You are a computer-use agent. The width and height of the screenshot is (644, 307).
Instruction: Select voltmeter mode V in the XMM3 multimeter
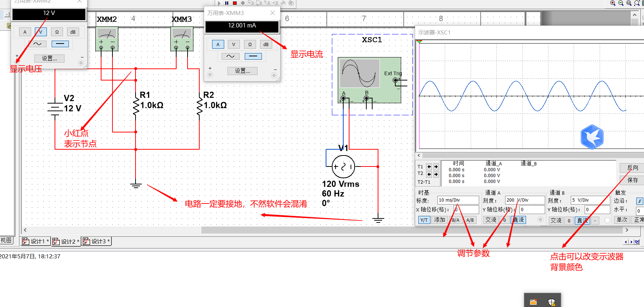point(234,44)
